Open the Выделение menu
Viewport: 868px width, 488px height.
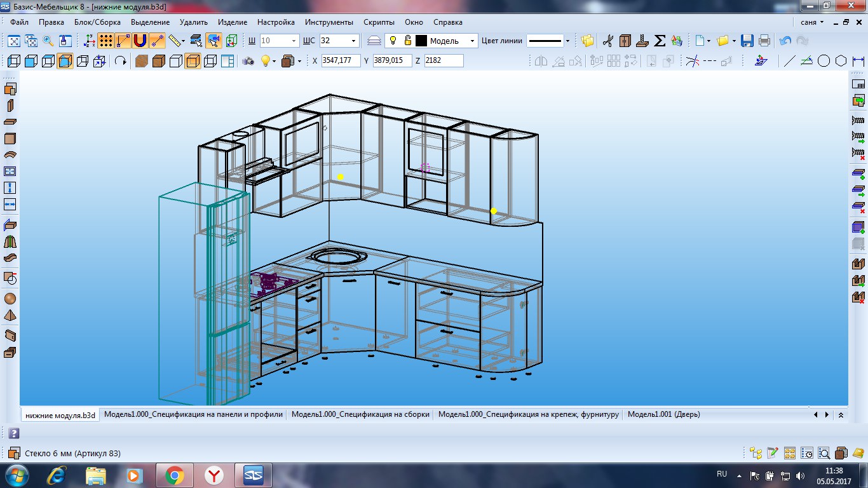pyautogui.click(x=150, y=22)
